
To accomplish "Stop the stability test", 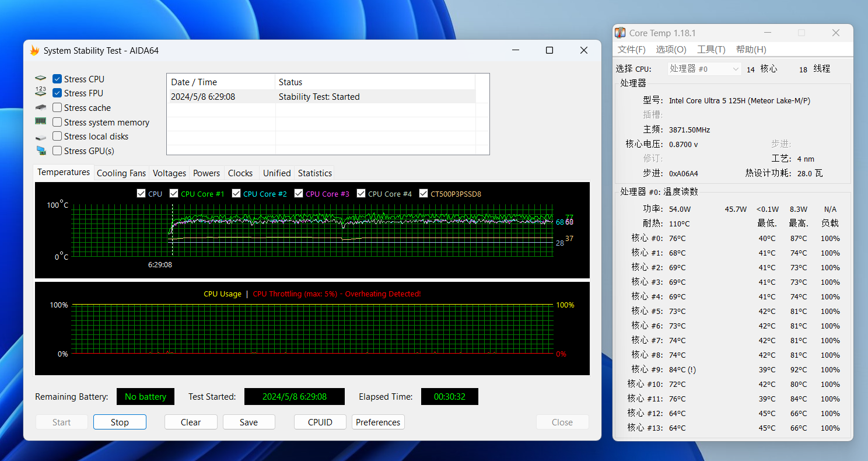I will tap(120, 422).
